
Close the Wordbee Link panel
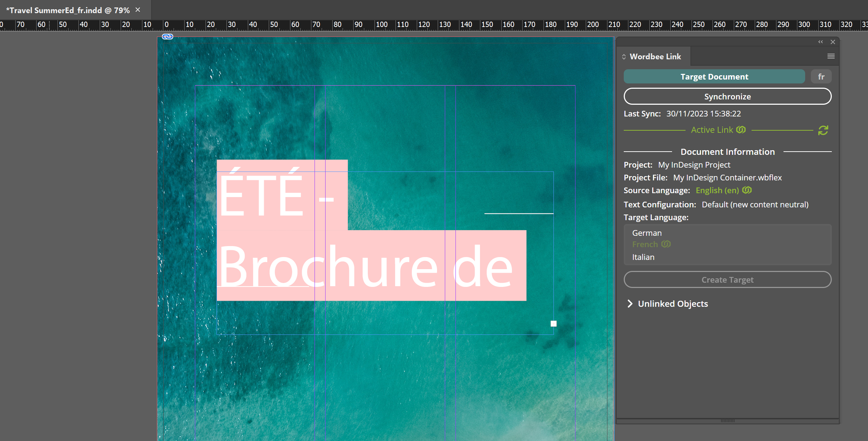click(833, 42)
